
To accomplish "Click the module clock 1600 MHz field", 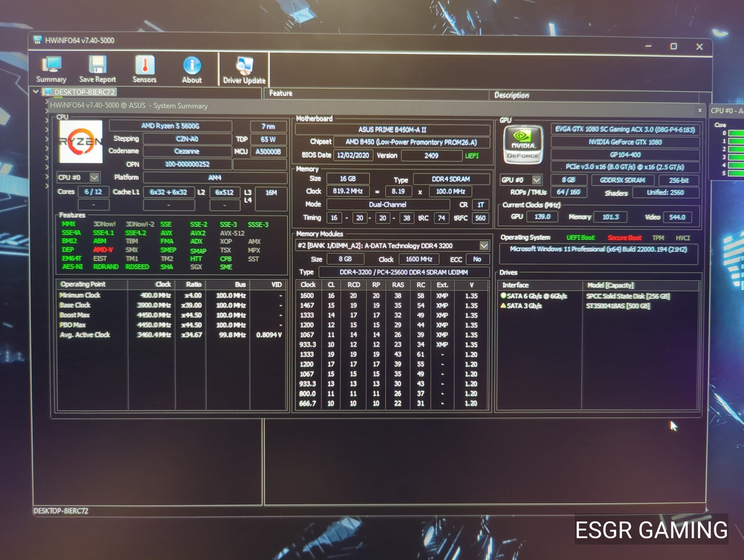I will coord(419,259).
